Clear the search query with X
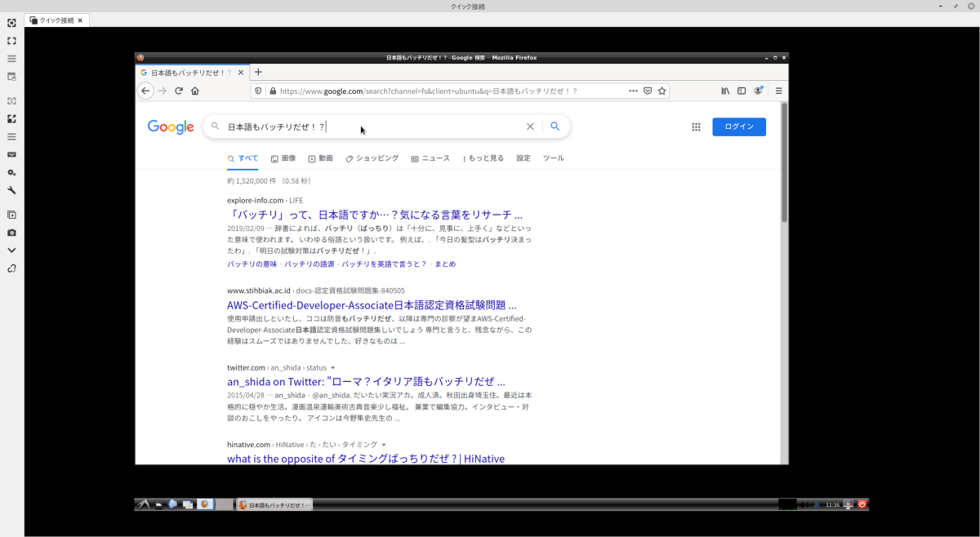Image resolution: width=980 pixels, height=537 pixels. tap(530, 126)
